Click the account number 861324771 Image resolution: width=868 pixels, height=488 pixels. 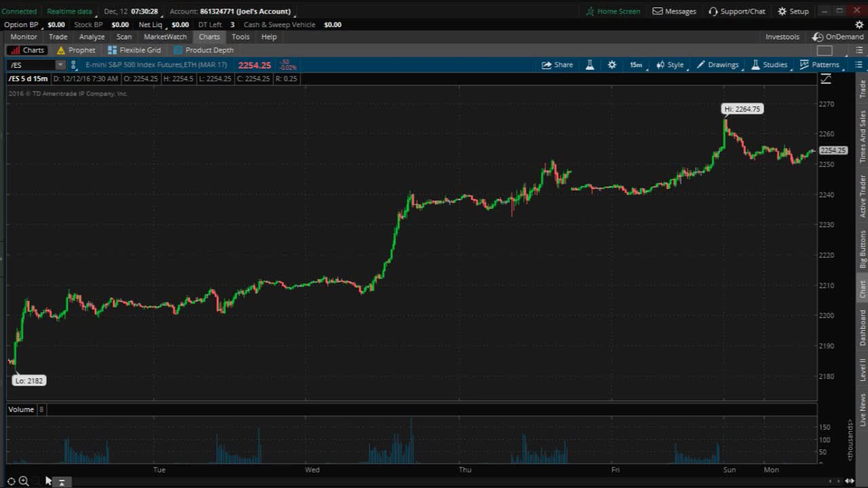217,11
